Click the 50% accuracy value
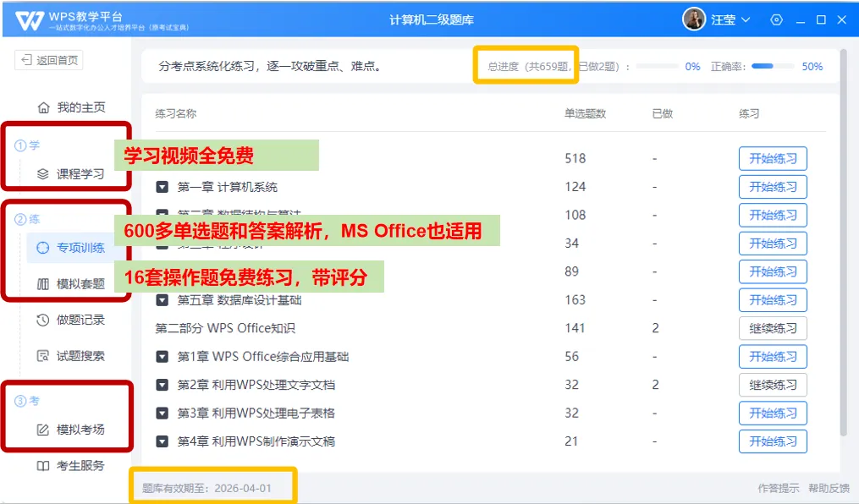This screenshot has height=504, width=859. point(812,66)
